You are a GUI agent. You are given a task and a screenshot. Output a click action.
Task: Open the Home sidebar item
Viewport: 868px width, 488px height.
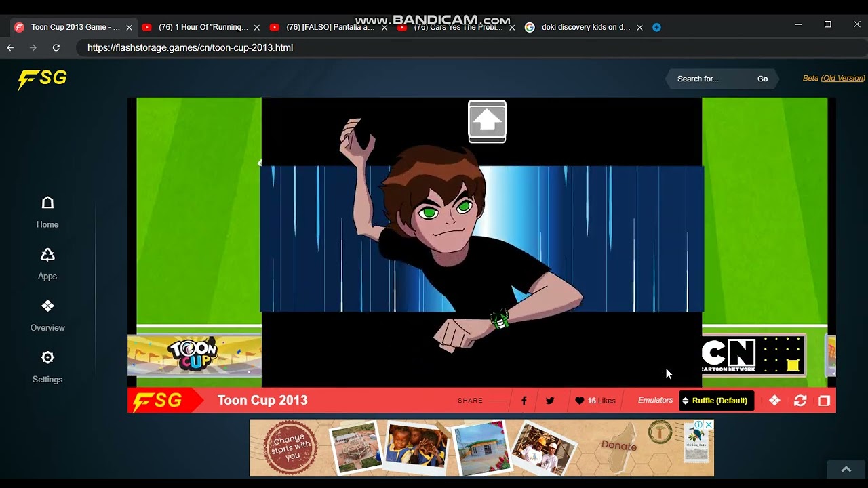(47, 211)
